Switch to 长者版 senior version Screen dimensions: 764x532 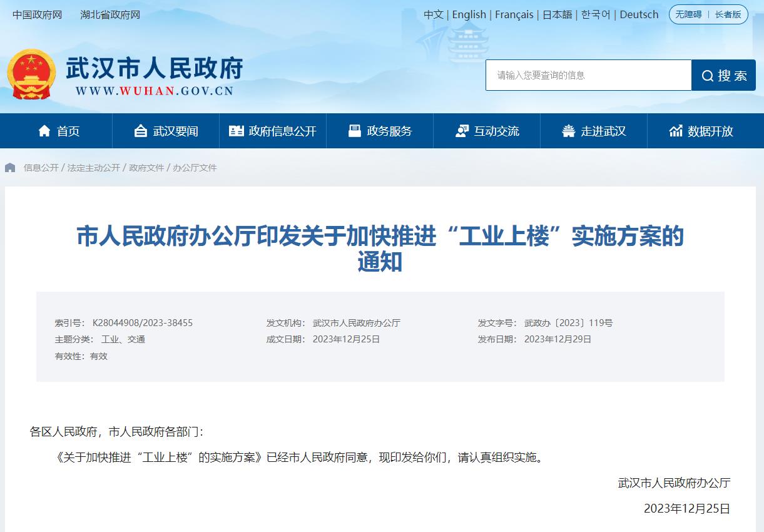tap(728, 14)
